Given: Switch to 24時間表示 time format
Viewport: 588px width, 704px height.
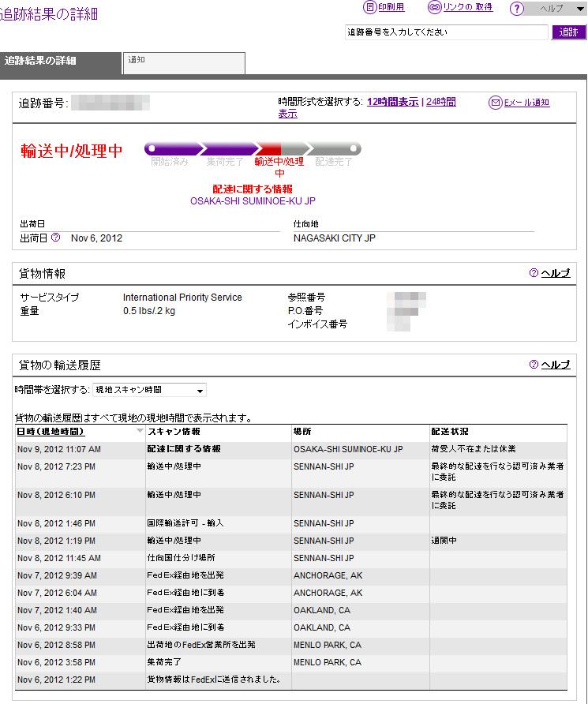Looking at the screenshot, I should [440, 102].
